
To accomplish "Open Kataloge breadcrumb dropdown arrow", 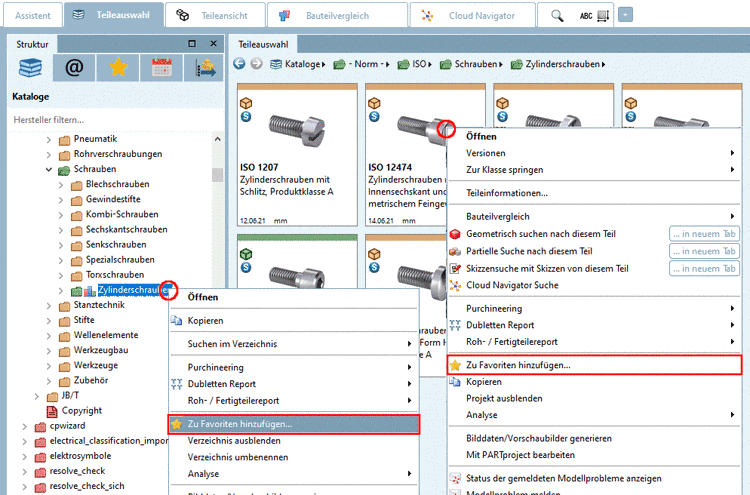I will pyautogui.click(x=324, y=65).
